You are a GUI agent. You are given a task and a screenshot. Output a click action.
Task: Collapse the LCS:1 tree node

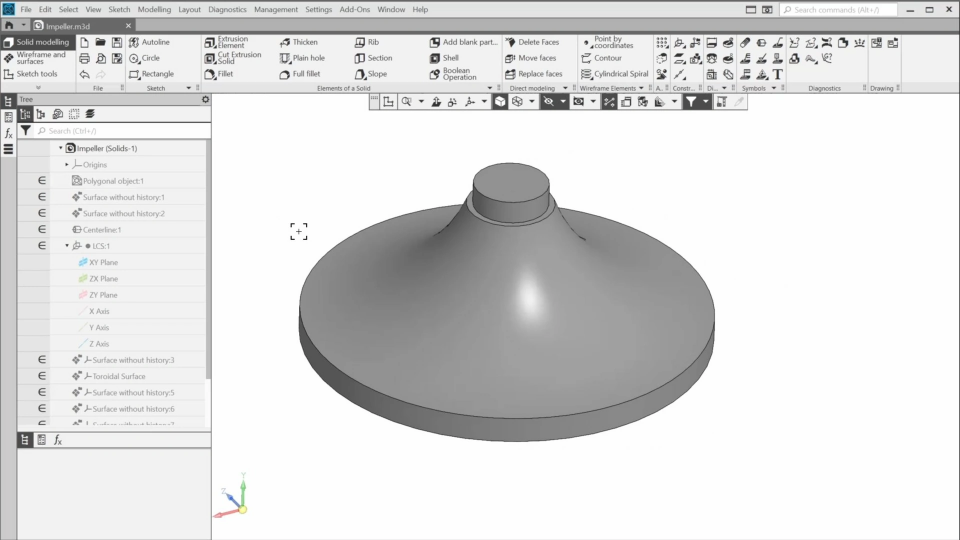coord(67,246)
